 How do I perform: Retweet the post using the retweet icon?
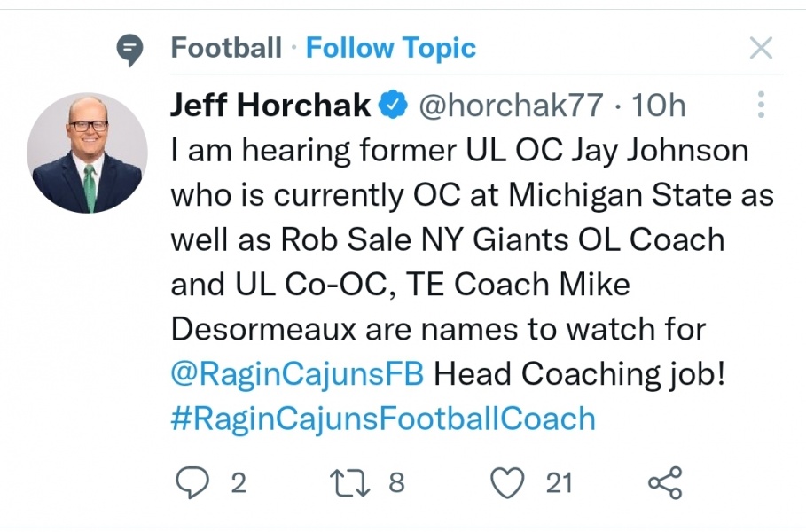pos(348,482)
